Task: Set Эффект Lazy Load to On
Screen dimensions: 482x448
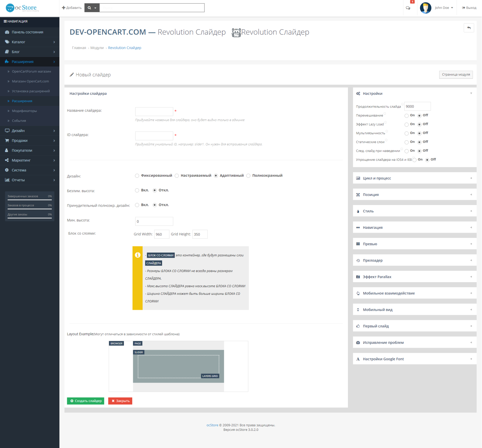Action: (406, 124)
